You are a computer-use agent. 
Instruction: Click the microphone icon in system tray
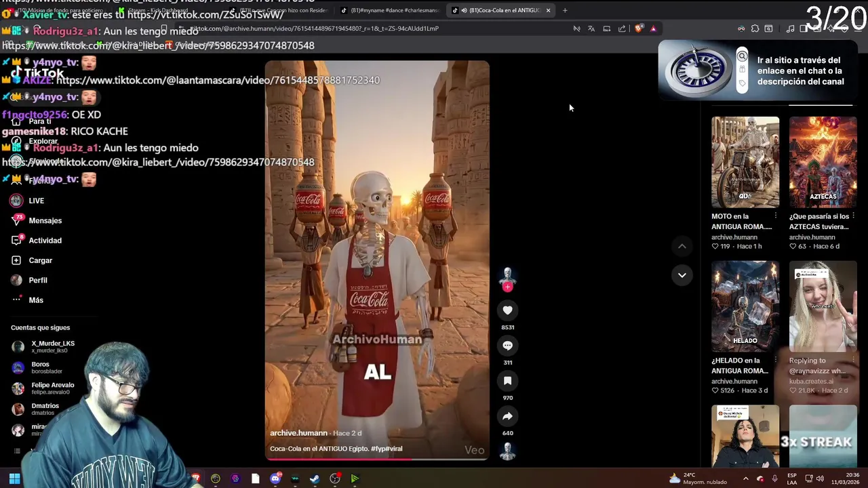click(x=774, y=479)
